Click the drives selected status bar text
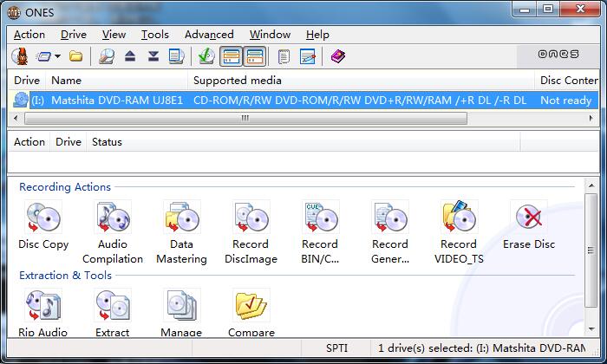607x364 pixels. 482,348
